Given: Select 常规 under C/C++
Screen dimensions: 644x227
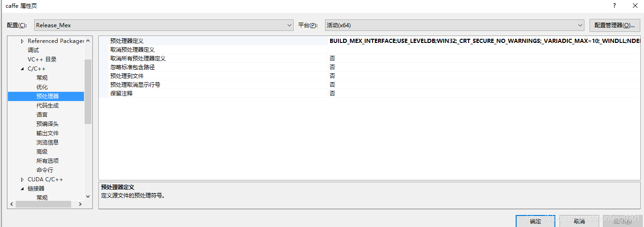Looking at the screenshot, I should 42,78.
